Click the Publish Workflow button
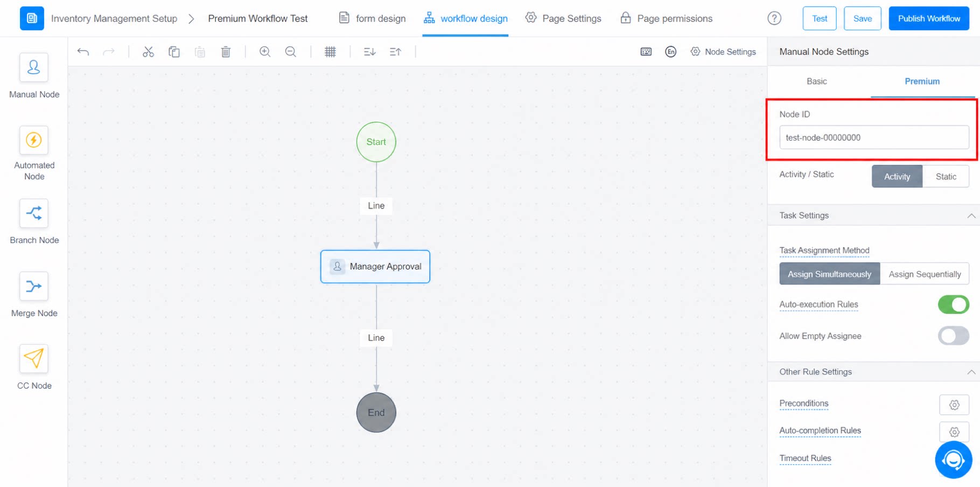This screenshot has width=980, height=487. pyautogui.click(x=928, y=18)
